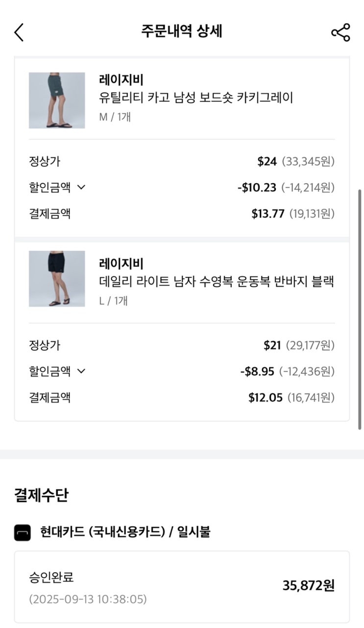This screenshot has width=364, height=628.
Task: Tap the 승인완료 payment status
Action: tap(51, 577)
